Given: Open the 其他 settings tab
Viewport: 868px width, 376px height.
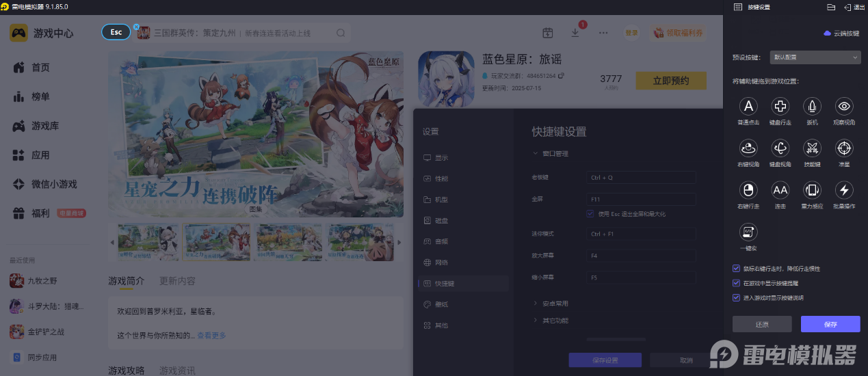Looking at the screenshot, I should click(x=463, y=325).
